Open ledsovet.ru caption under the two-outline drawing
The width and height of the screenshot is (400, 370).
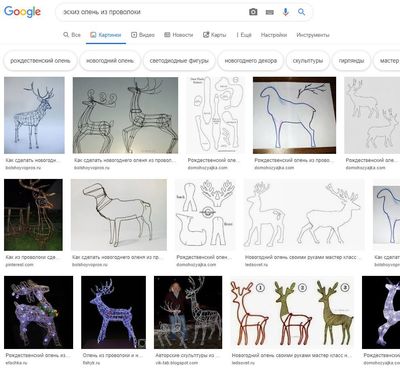pos(303,261)
